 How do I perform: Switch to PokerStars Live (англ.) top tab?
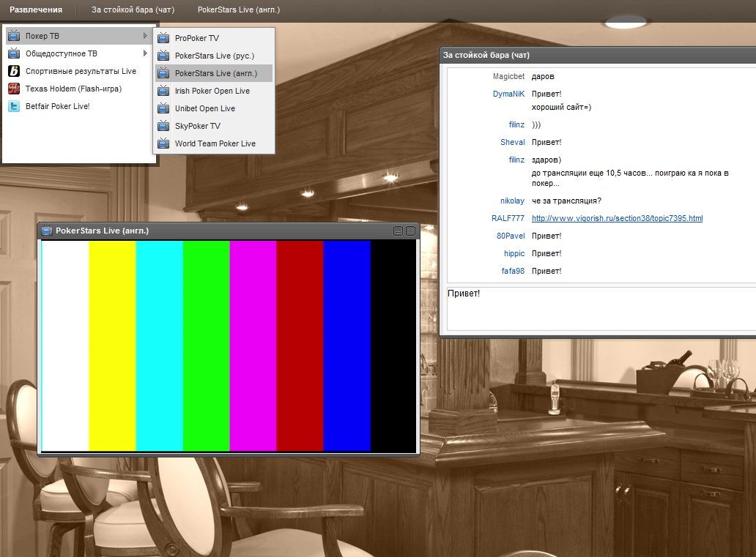[x=239, y=10]
